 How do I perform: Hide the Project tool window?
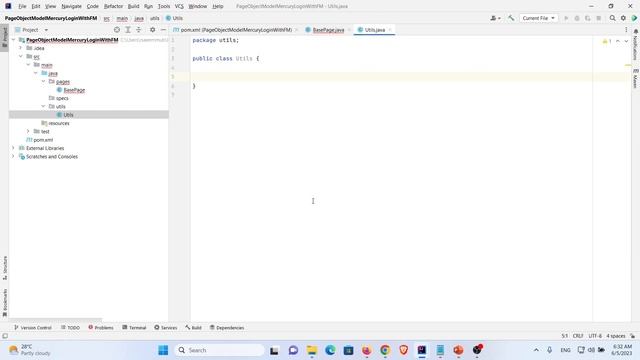[x=163, y=30]
